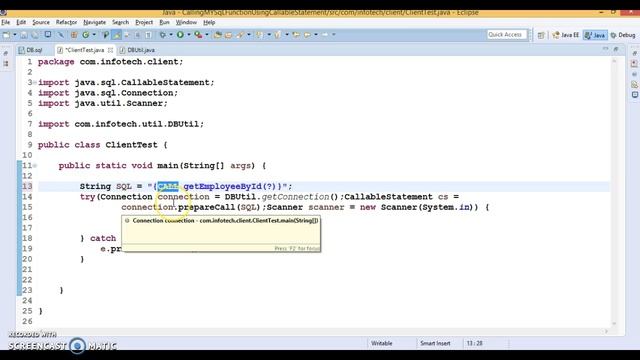The image size is (640, 360).
Task: Click the catch keyword on line 18
Action: click(103, 238)
